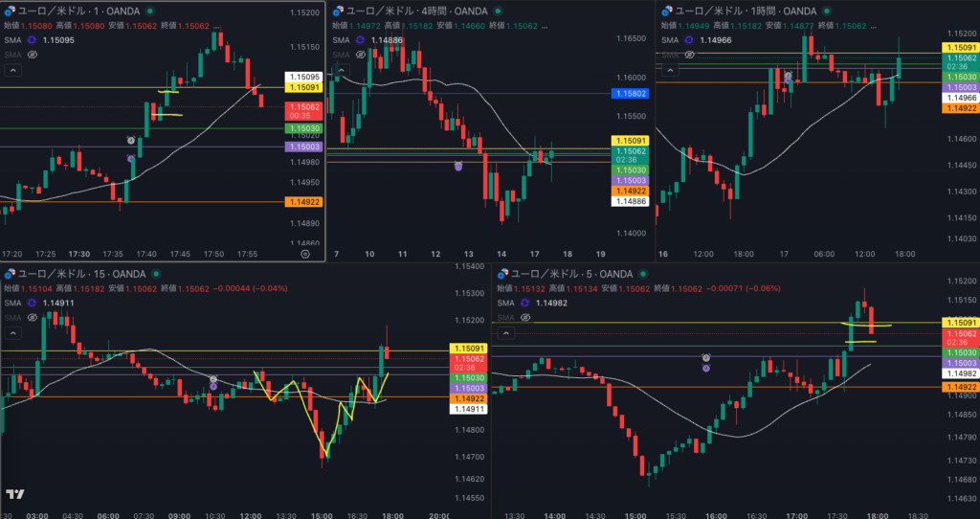The image size is (980, 519).
Task: Open time axis settings gear in 1-minute chart
Action: pyautogui.click(x=304, y=255)
